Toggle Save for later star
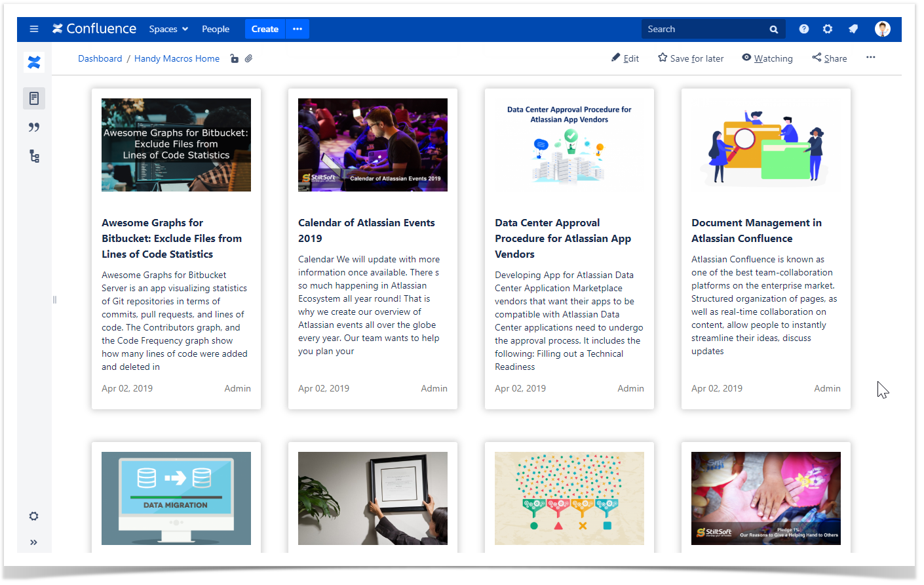This screenshot has height=585, width=924. click(691, 58)
